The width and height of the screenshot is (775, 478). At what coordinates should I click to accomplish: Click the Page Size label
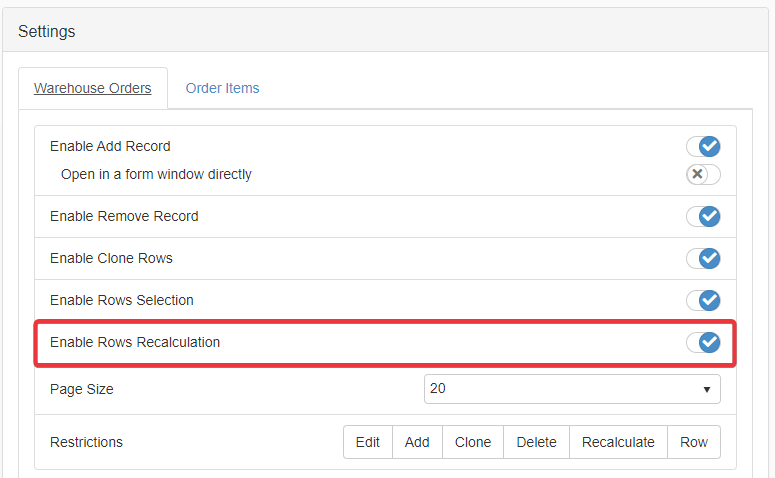click(82, 389)
